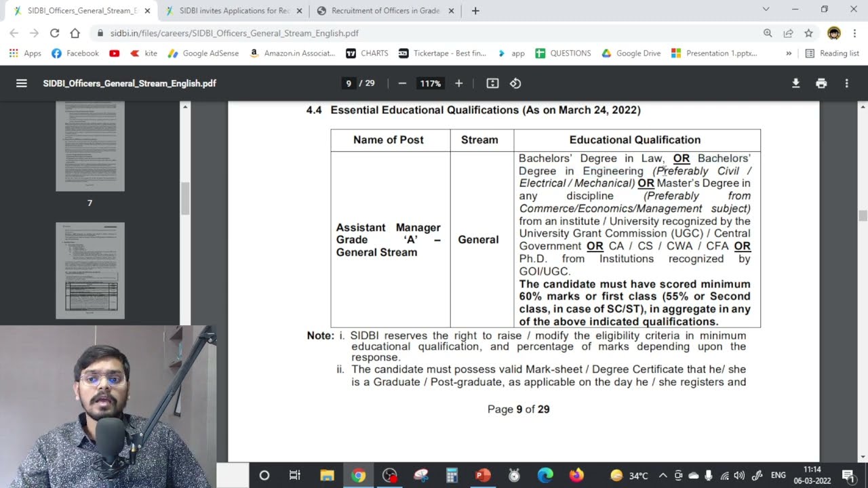The width and height of the screenshot is (868, 488).
Task: Go back to previous page
Action: coord(14,33)
